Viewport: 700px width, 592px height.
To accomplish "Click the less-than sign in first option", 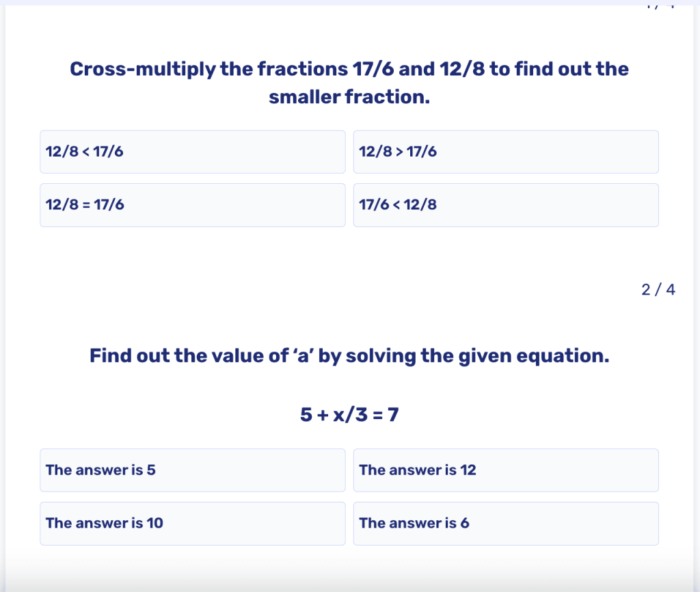I will tap(86, 152).
